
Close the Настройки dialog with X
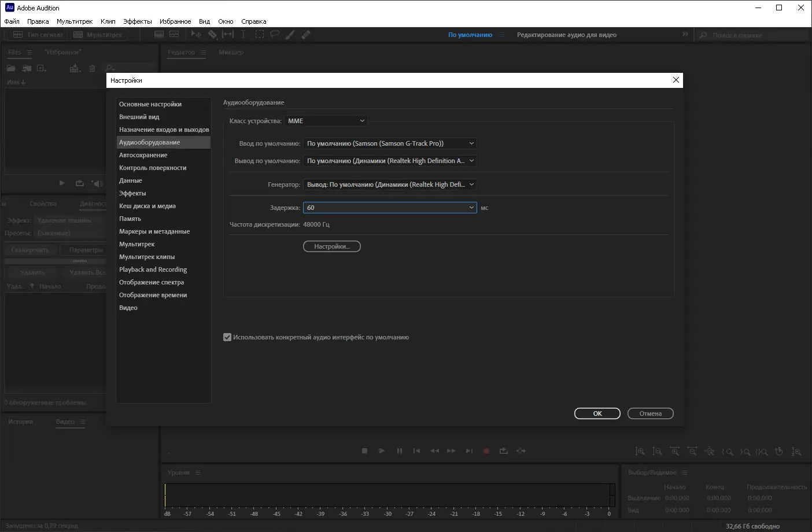(676, 80)
